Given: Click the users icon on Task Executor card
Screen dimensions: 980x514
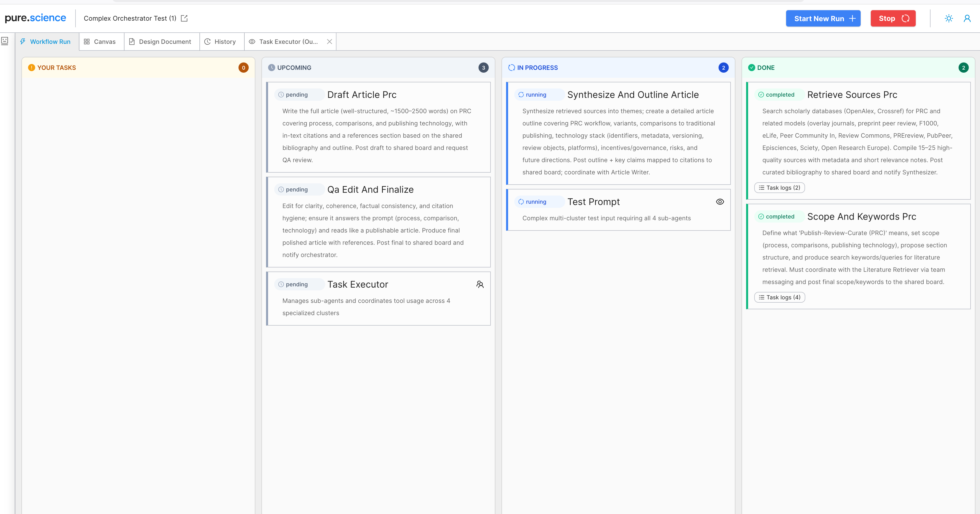Looking at the screenshot, I should pos(480,284).
